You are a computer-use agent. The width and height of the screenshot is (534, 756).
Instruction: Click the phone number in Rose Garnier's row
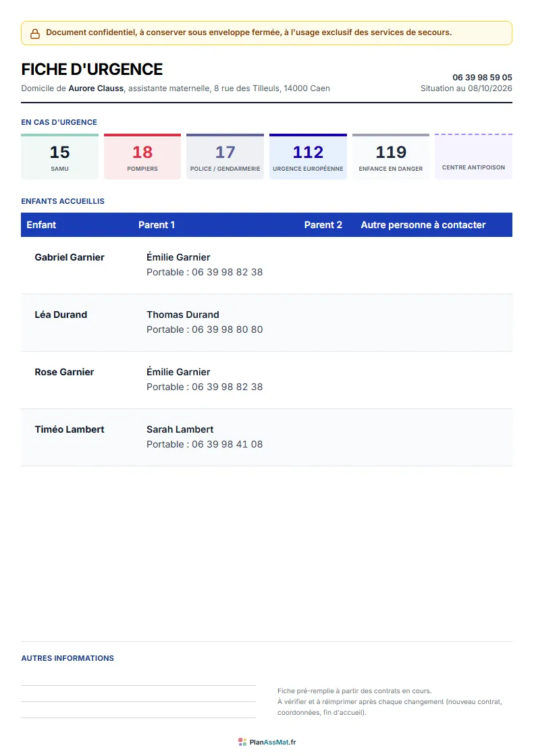click(228, 387)
